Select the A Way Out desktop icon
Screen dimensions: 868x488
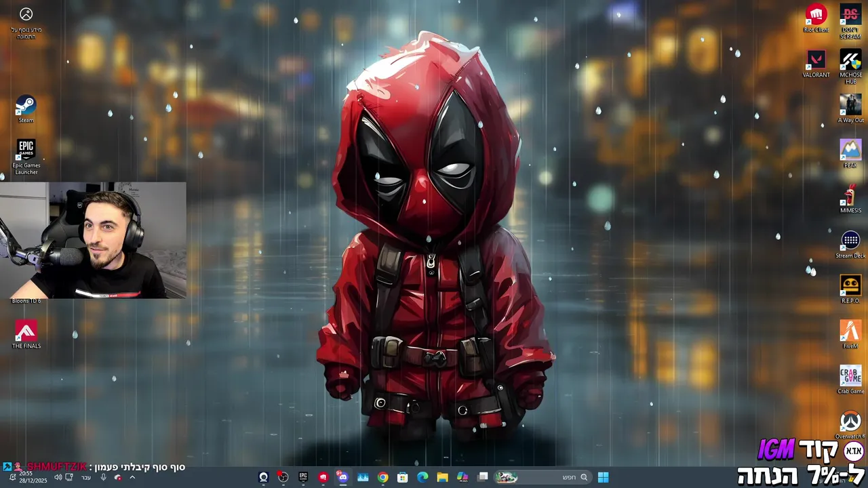coord(850,108)
